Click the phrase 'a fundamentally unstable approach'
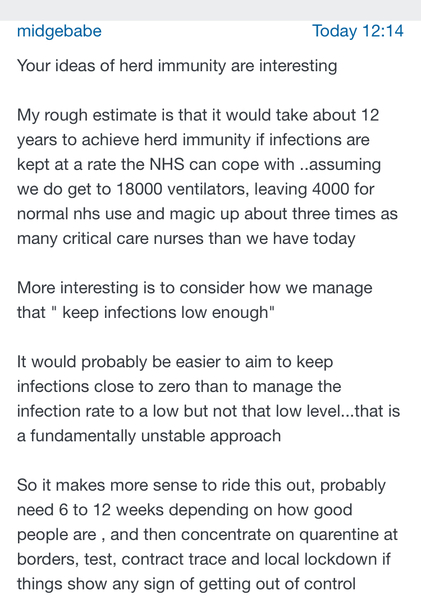This screenshot has width=421, height=600. coord(149,436)
